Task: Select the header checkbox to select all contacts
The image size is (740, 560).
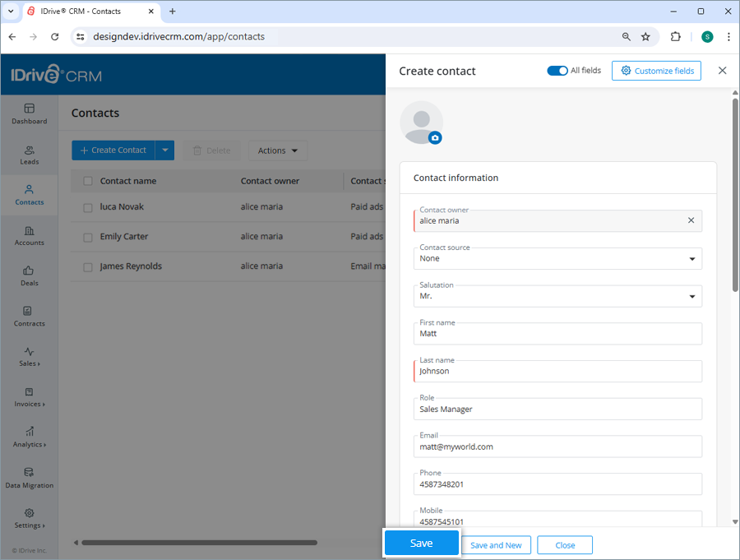Action: pyautogui.click(x=88, y=180)
